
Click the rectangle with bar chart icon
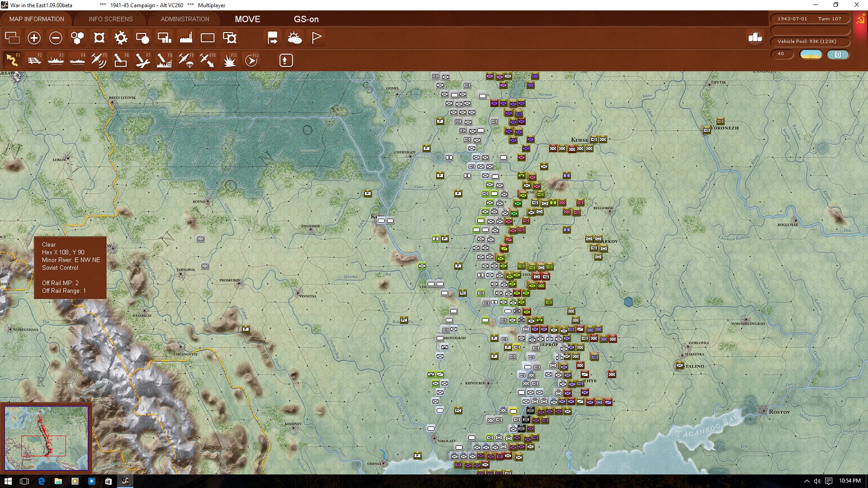164,38
